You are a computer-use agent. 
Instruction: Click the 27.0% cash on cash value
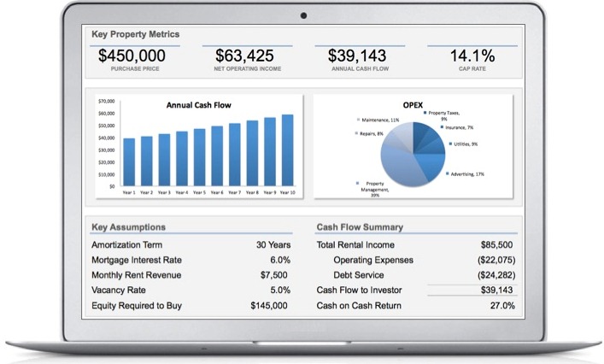tap(502, 305)
